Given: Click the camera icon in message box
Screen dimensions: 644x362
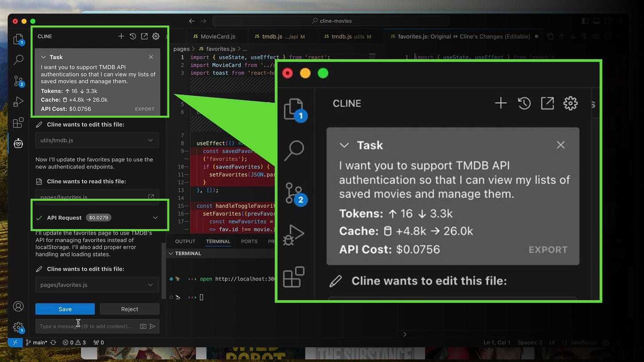Looking at the screenshot, I should (x=143, y=326).
